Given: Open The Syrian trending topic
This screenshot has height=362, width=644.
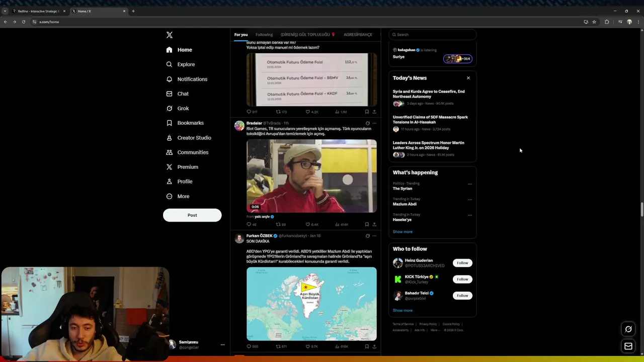Looking at the screenshot, I should tap(403, 189).
